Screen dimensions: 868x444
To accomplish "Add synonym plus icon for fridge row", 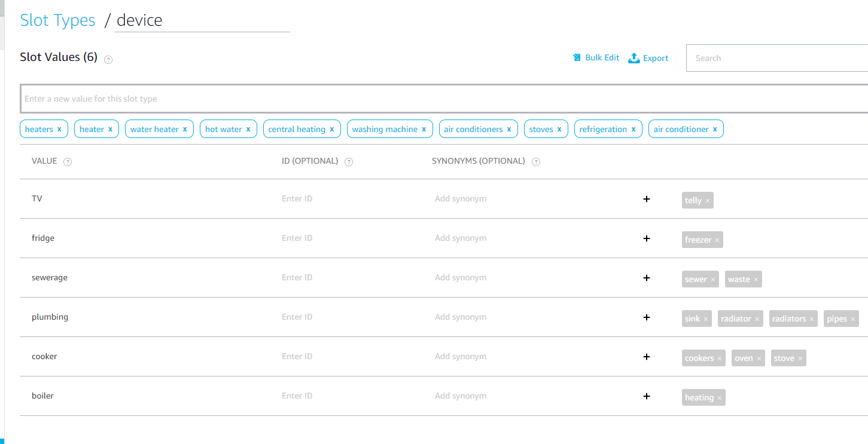I will pyautogui.click(x=646, y=238).
